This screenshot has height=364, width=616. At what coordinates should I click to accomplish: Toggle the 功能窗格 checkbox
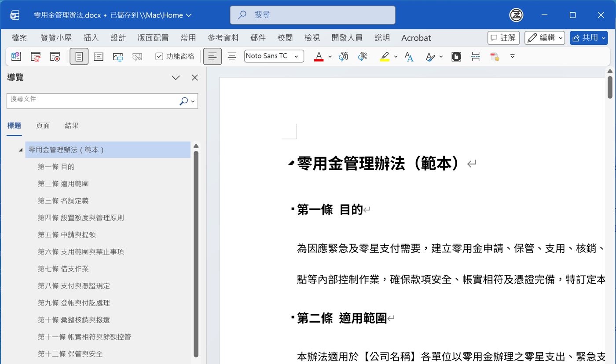click(x=159, y=56)
